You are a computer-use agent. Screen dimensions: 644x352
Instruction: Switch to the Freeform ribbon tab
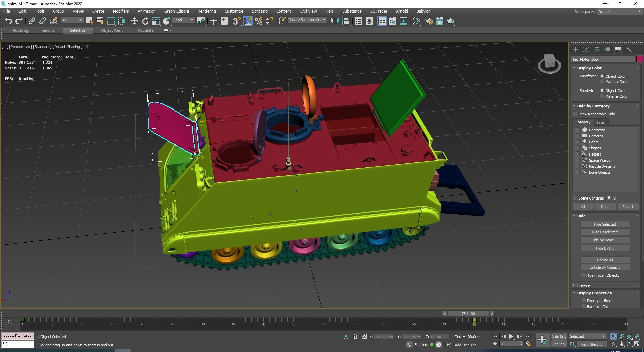[x=47, y=30]
